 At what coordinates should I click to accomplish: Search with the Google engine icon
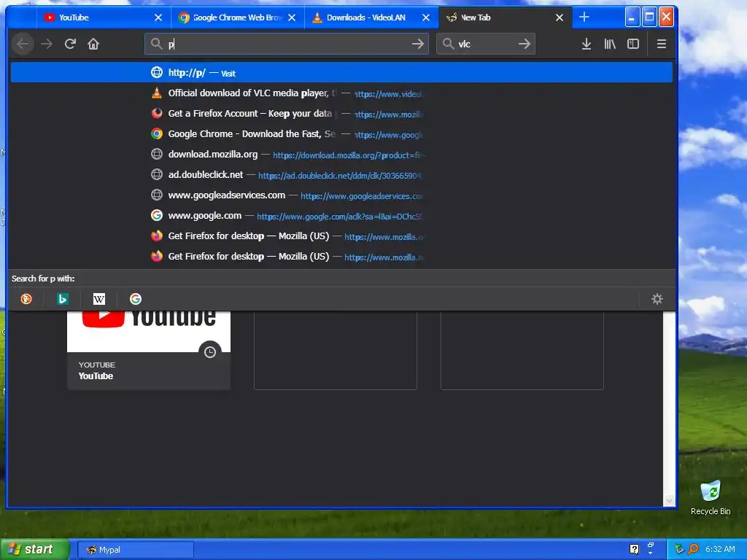(135, 298)
